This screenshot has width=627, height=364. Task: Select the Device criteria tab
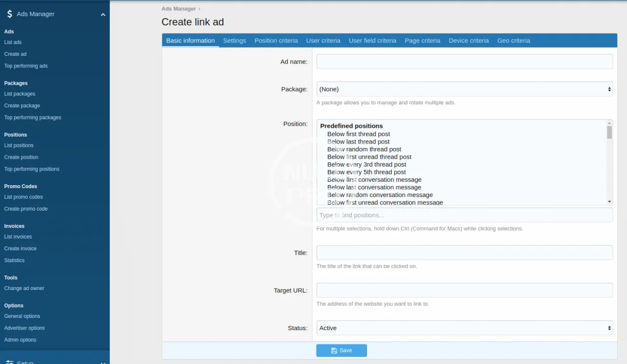click(468, 41)
